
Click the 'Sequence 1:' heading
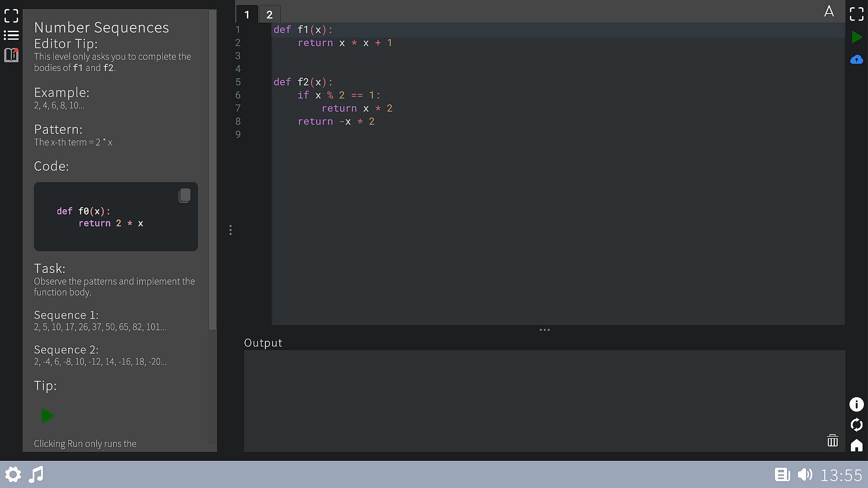coord(66,315)
